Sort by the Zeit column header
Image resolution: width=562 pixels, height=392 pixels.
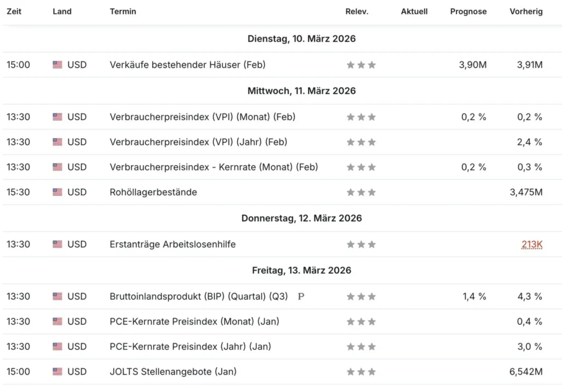(x=14, y=12)
